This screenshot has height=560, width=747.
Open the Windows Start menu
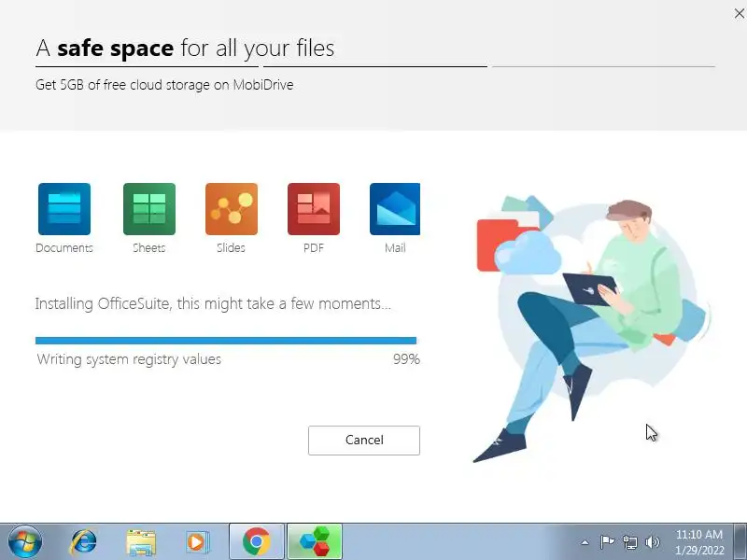[x=25, y=542]
